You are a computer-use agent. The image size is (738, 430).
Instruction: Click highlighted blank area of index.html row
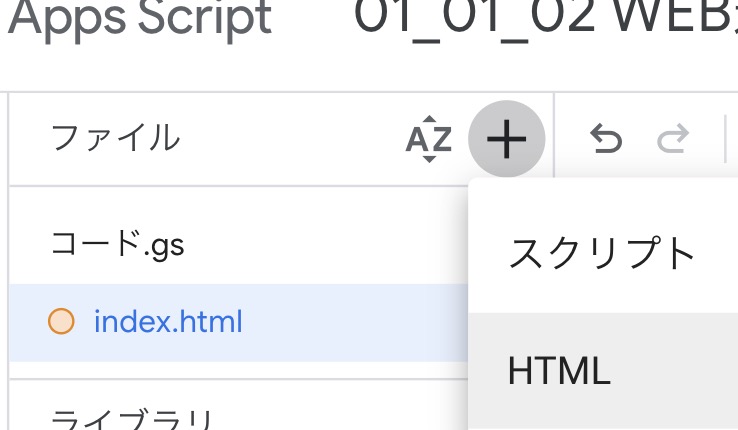pos(350,322)
